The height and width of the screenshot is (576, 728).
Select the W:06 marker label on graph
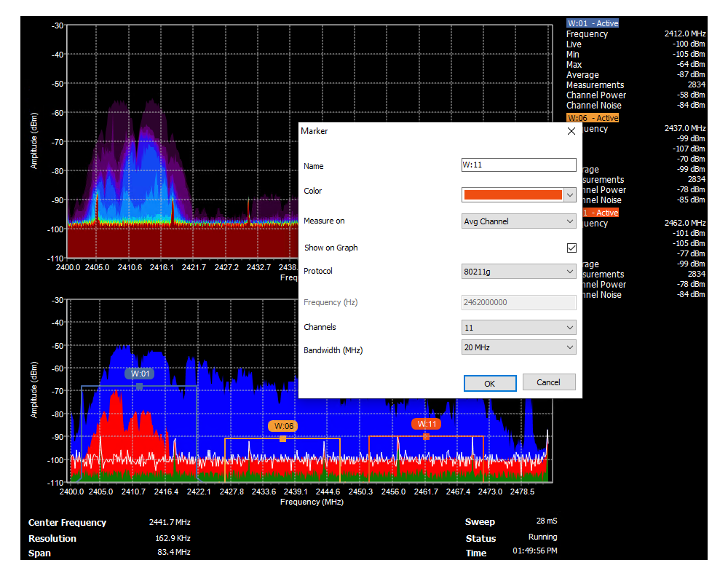point(283,426)
